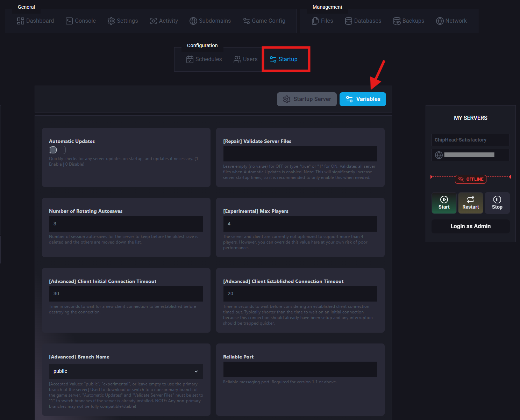Click the Backups icon
This screenshot has height=420, width=520.
pyautogui.click(x=397, y=21)
